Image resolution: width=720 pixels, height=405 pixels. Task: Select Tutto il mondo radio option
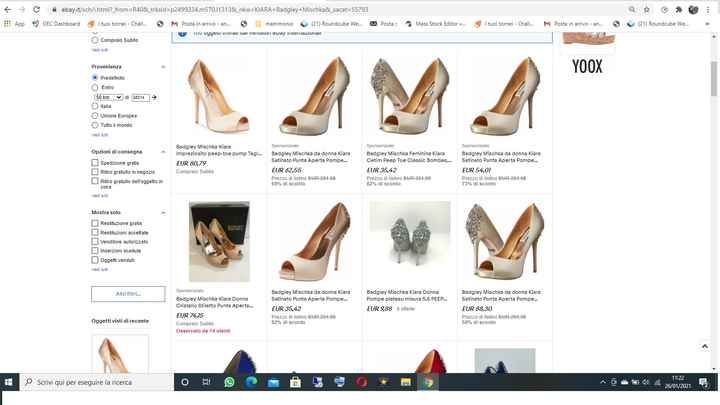click(95, 125)
